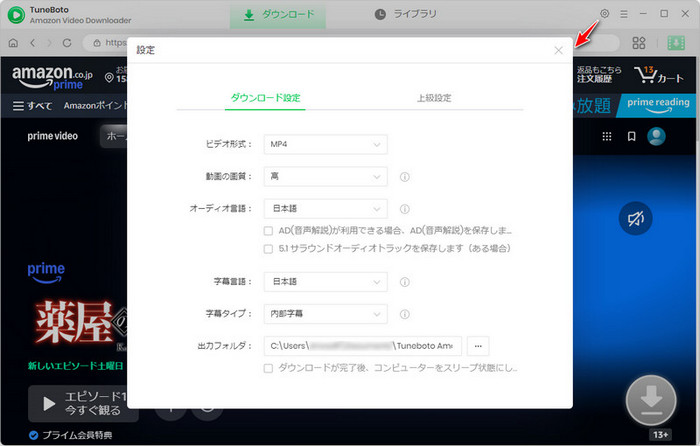Open the ビデオ形式 MP4 dropdown
Viewport: 700px width, 446px height.
click(325, 144)
